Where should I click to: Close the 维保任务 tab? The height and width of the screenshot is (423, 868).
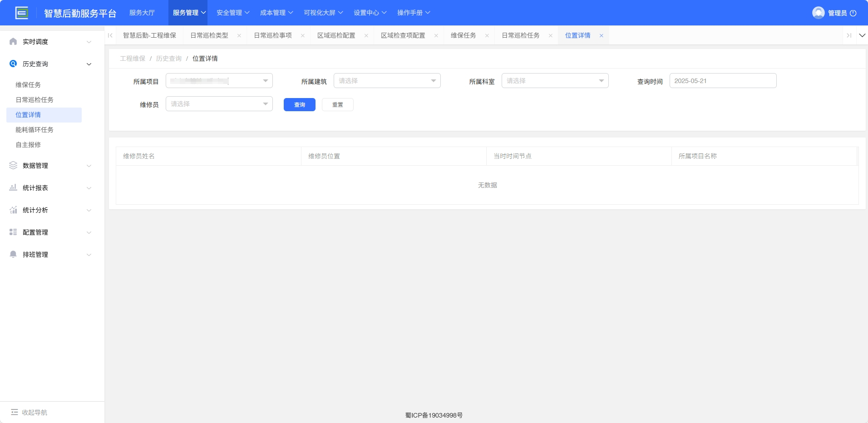(x=487, y=36)
